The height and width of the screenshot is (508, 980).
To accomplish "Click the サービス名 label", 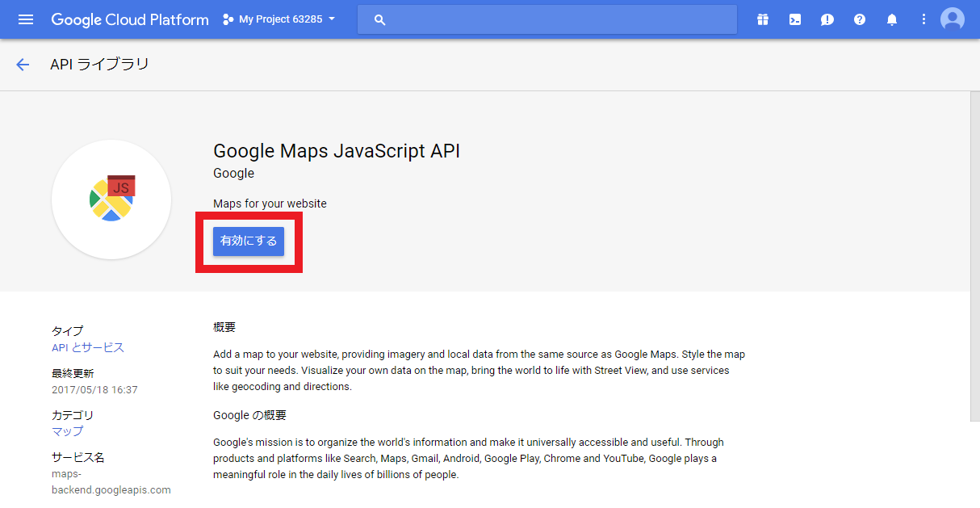I will [77, 457].
